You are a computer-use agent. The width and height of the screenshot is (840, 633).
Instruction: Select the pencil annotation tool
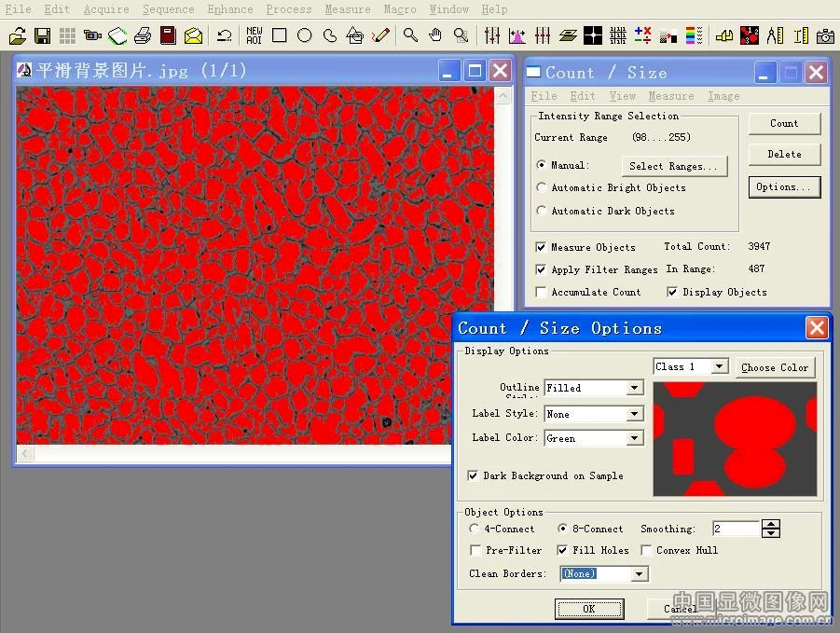click(x=380, y=35)
